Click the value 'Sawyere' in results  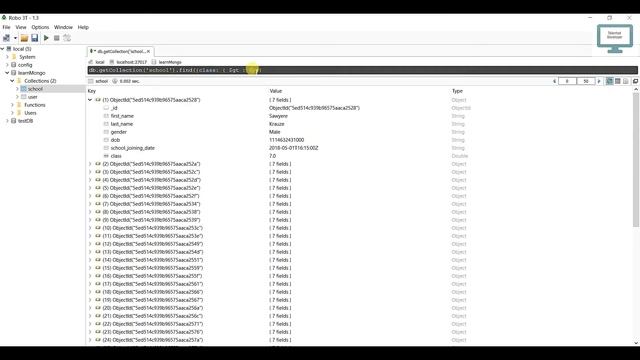[278, 116]
